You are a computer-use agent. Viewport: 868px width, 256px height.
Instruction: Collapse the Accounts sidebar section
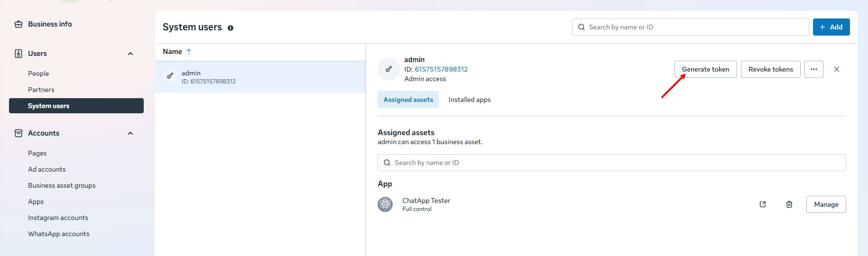click(x=130, y=133)
